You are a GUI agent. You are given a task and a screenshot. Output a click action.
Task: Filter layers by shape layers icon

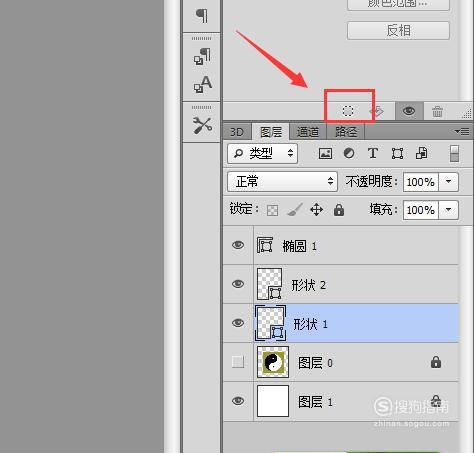[397, 153]
